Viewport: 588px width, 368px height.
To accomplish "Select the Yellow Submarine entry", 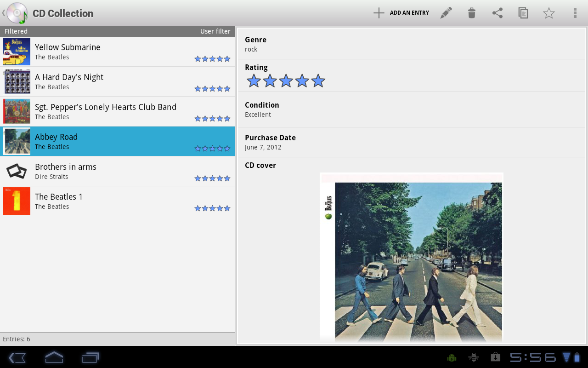I will [118, 52].
